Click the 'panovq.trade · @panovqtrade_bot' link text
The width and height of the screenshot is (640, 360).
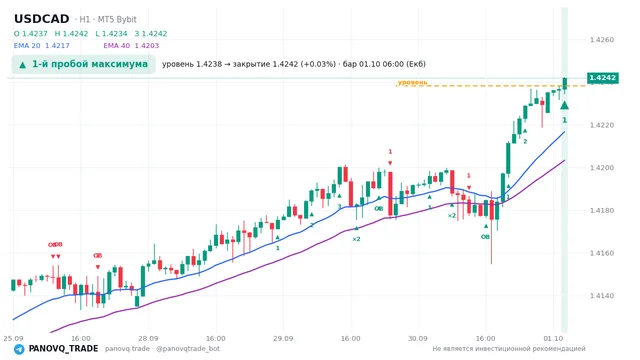(162, 349)
